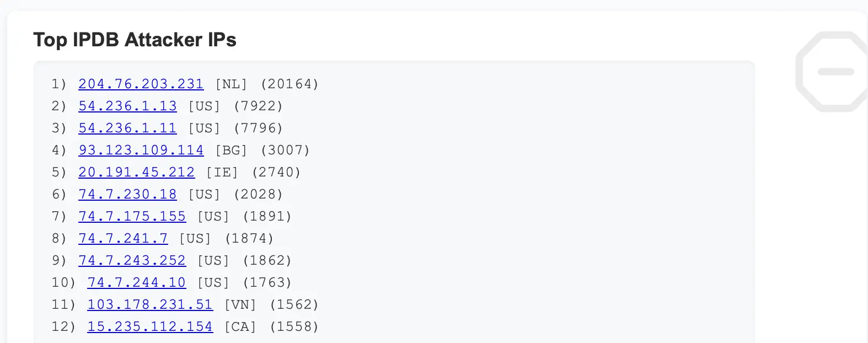
Task: Open the IP link 54.236.1.11
Action: 127,128
